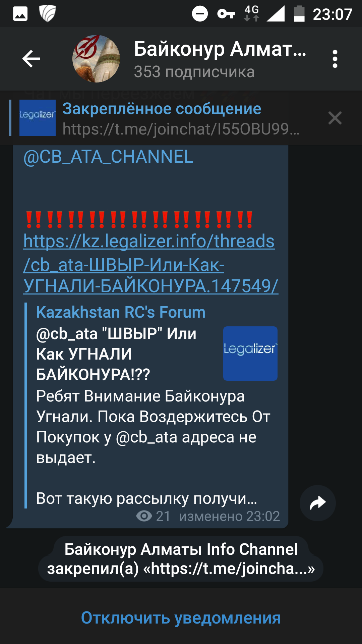Tap the VPN key icon in status bar
This screenshot has width=362, height=644.
tap(226, 14)
